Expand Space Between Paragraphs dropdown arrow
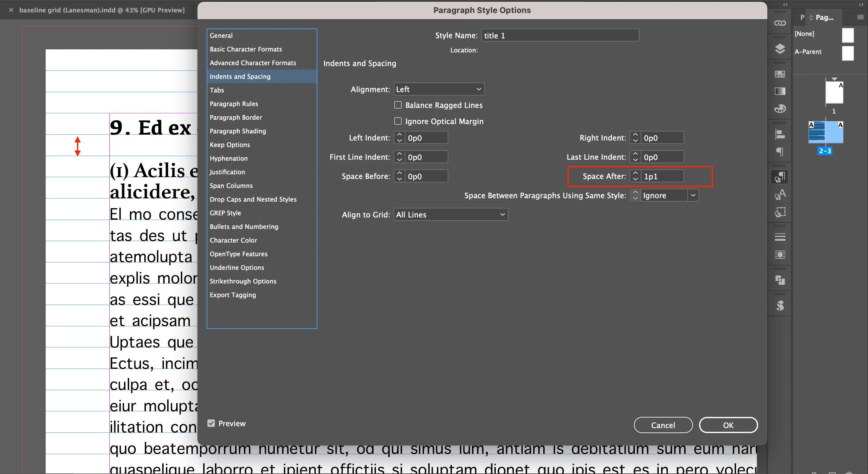The height and width of the screenshot is (474, 868). (693, 195)
